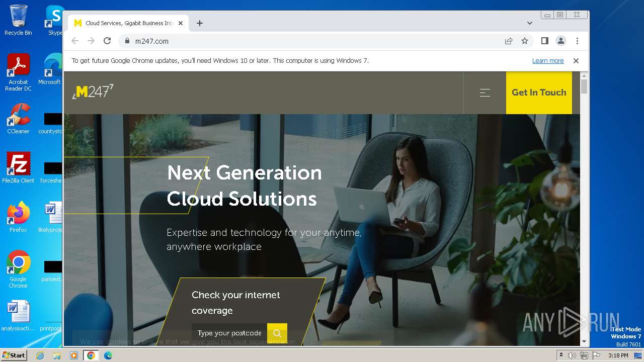Open the analysisacti Word document icon
The height and width of the screenshot is (362, 644).
(18, 316)
